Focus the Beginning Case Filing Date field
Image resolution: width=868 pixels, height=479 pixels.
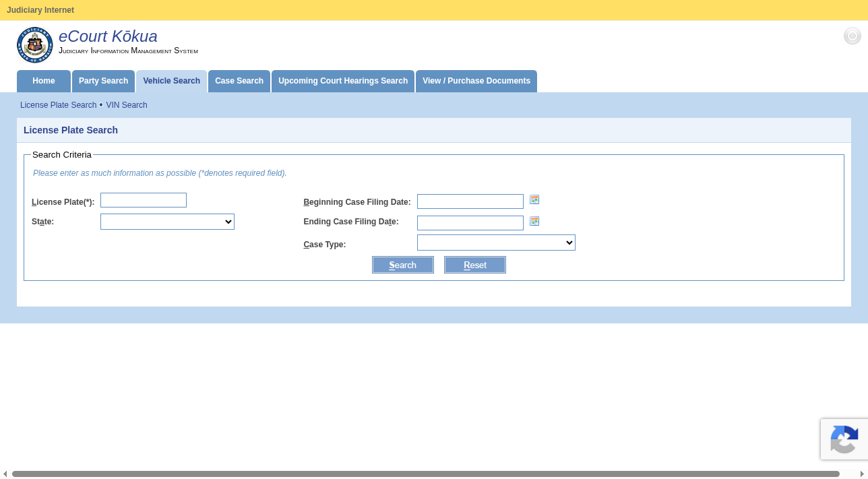(x=470, y=201)
